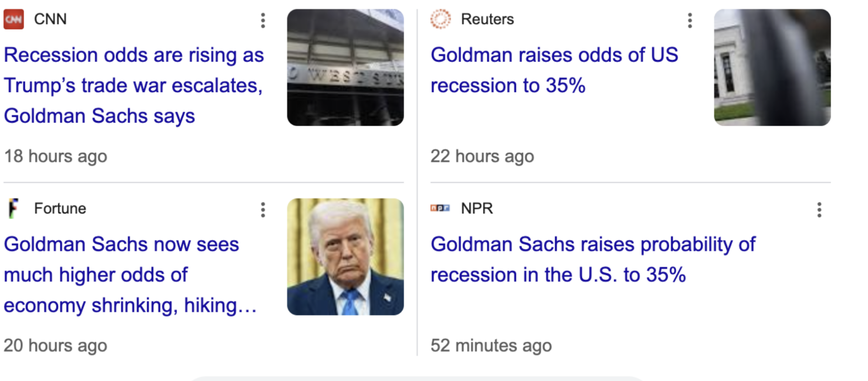Click the Fortune source name
Screen dimensions: 868x381
60,208
